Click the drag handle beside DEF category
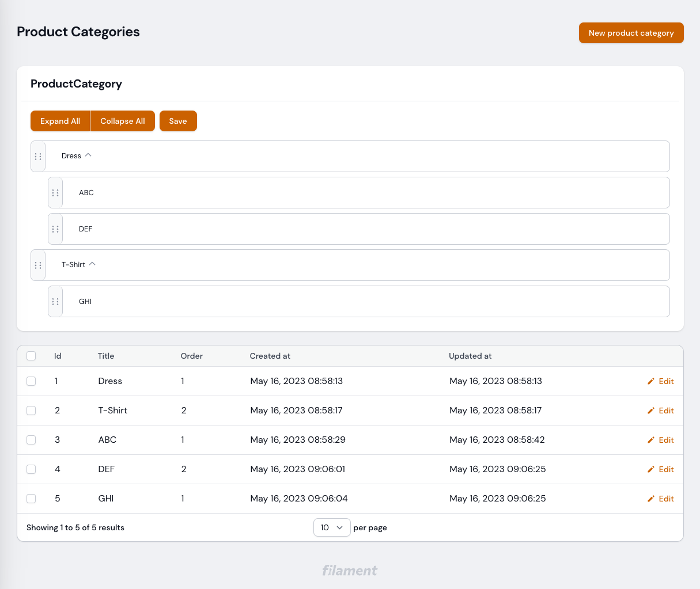This screenshot has width=700, height=589. click(55, 229)
